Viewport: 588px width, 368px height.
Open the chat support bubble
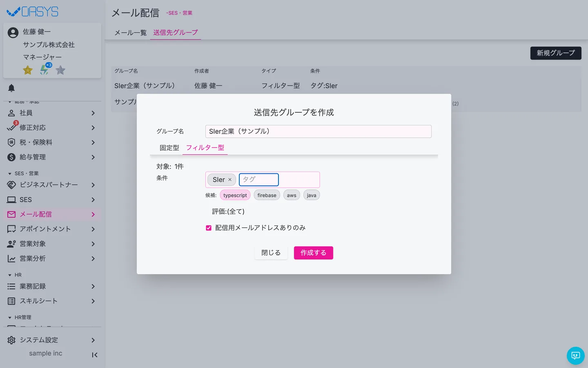click(576, 356)
